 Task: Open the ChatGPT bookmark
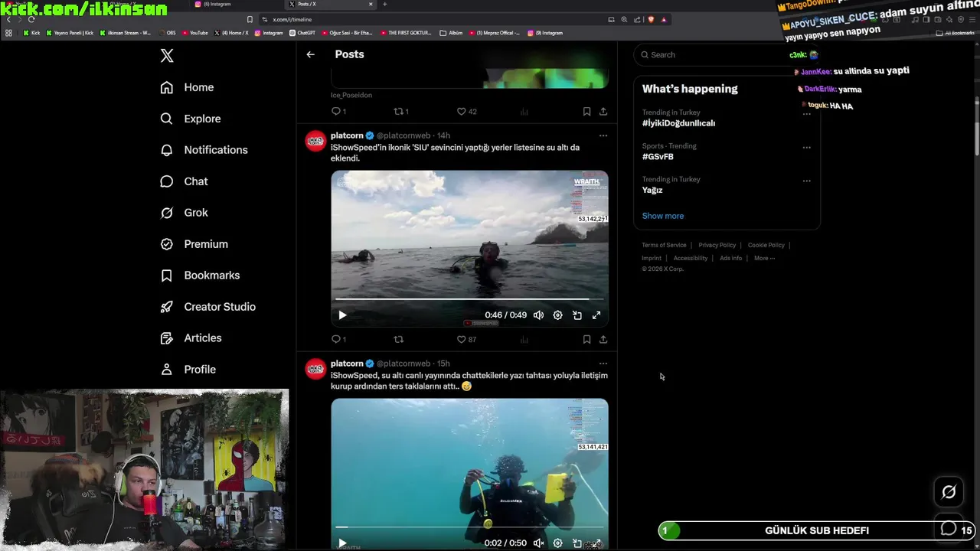click(x=302, y=33)
